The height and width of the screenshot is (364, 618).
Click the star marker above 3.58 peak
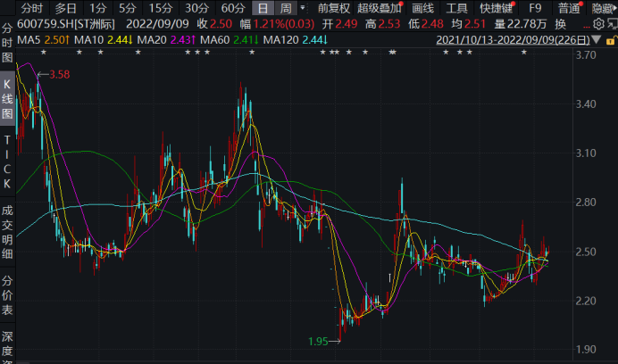43,54
